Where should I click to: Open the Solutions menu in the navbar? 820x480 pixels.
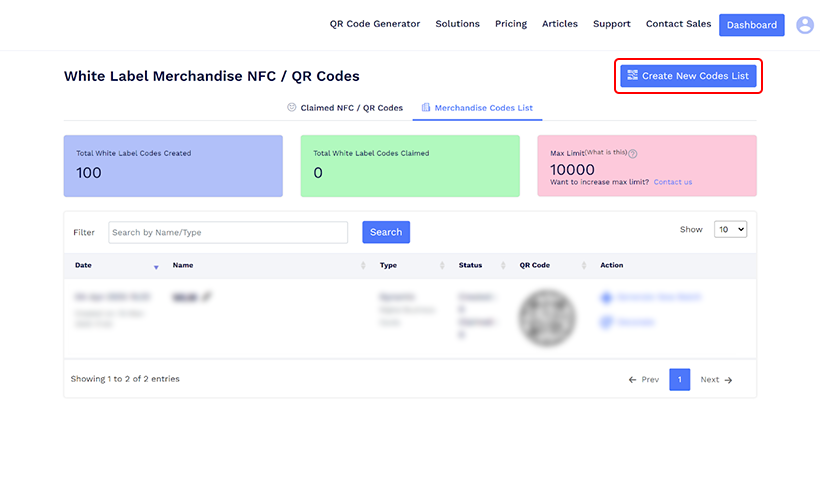pyautogui.click(x=457, y=24)
